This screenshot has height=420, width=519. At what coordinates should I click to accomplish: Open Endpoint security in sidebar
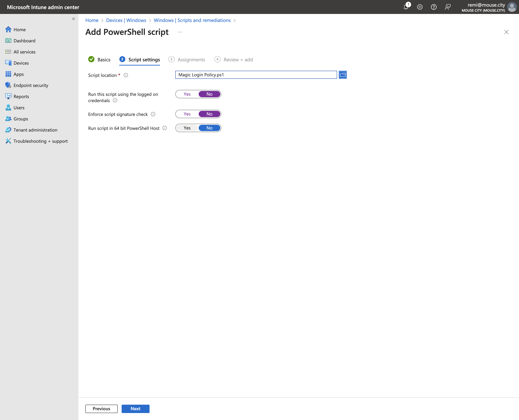coord(27,85)
